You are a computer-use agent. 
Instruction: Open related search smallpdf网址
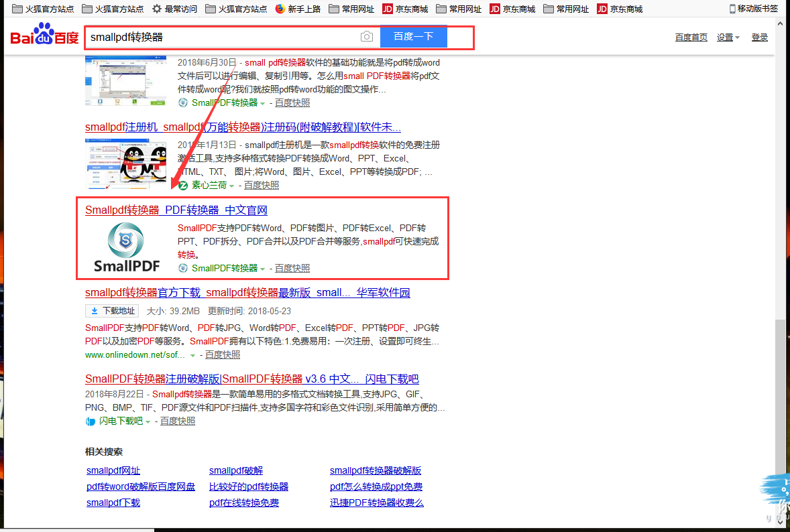point(113,470)
